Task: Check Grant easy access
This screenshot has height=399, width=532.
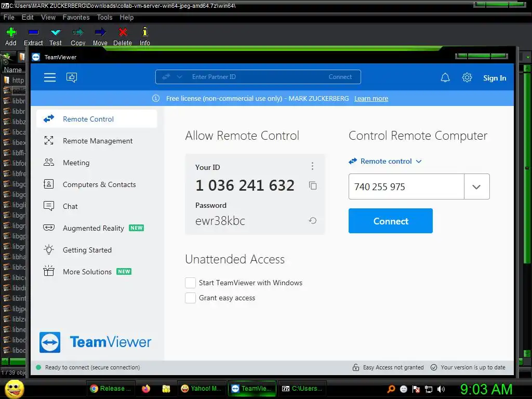Action: point(190,298)
